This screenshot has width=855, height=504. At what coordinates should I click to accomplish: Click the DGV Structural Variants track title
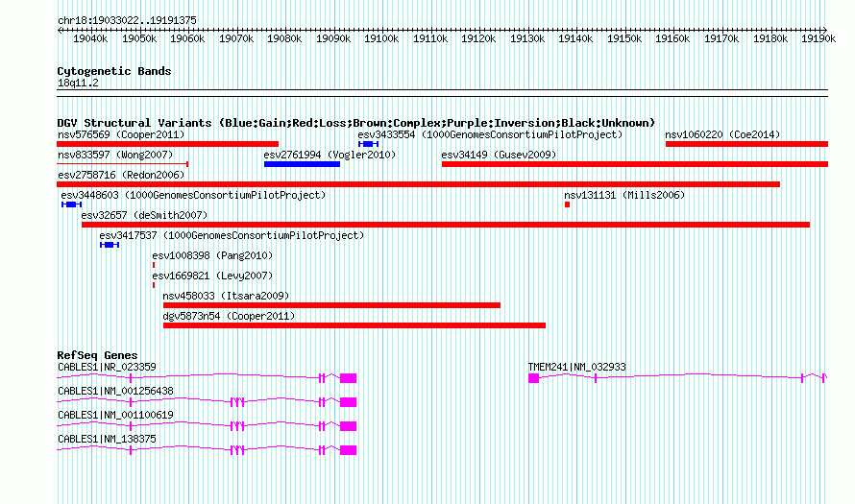(356, 123)
